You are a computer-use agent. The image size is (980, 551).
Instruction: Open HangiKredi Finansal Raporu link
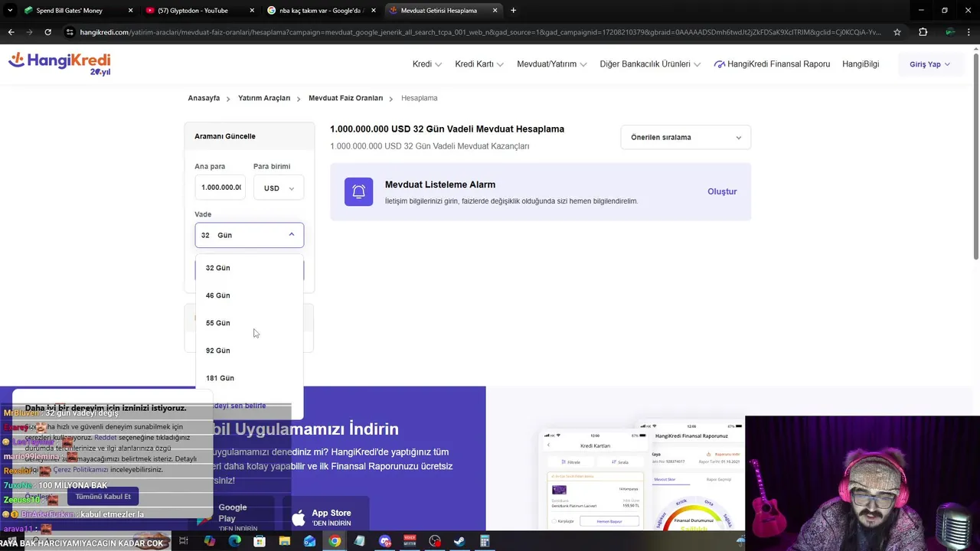point(772,64)
